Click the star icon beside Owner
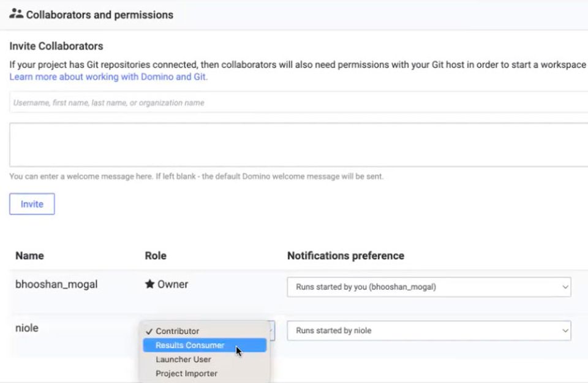 (149, 284)
